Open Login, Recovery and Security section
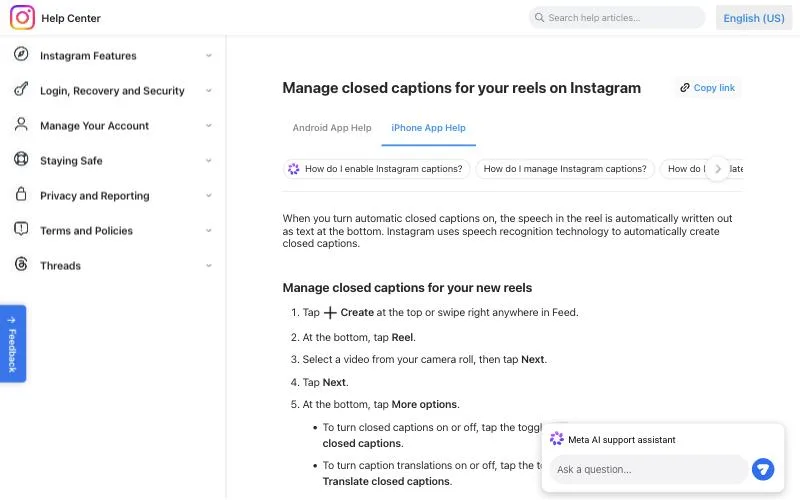The image size is (800, 500). pyautogui.click(x=112, y=91)
